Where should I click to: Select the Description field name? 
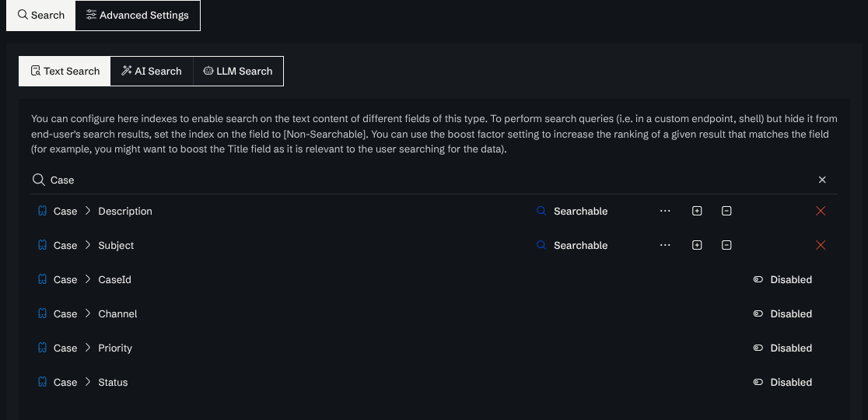[x=125, y=212]
